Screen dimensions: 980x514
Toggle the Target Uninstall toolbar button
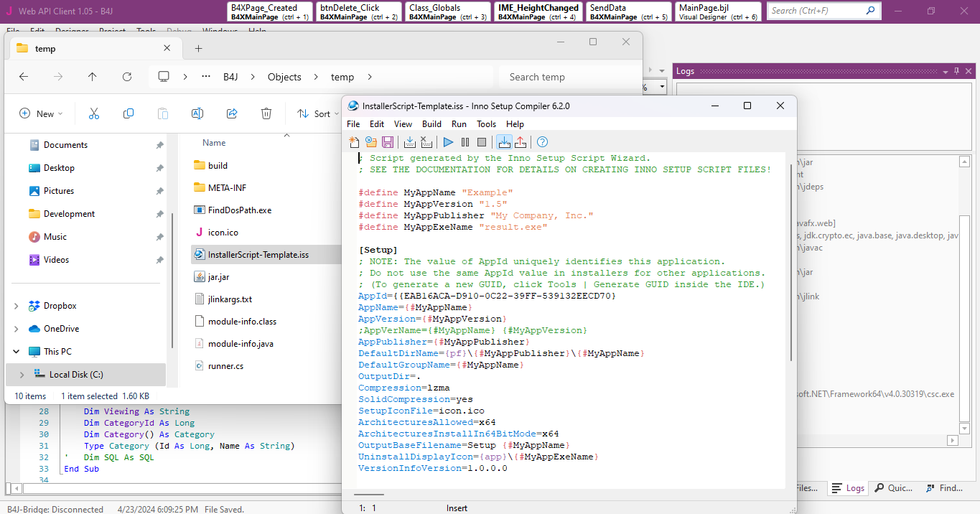521,142
